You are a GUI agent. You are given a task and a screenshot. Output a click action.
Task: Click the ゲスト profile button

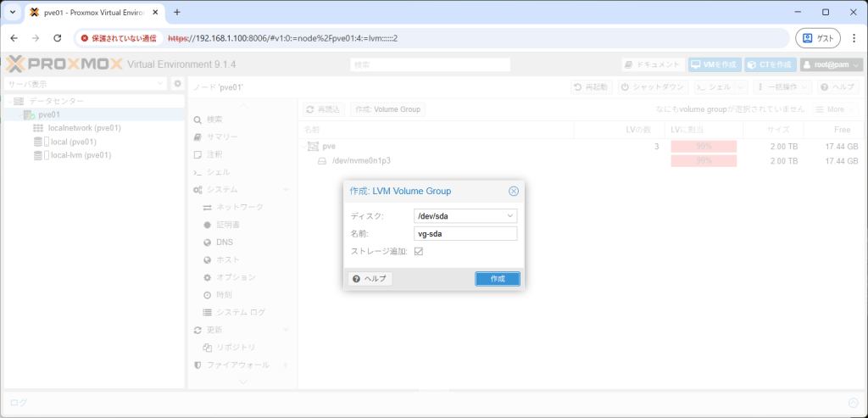pos(818,38)
